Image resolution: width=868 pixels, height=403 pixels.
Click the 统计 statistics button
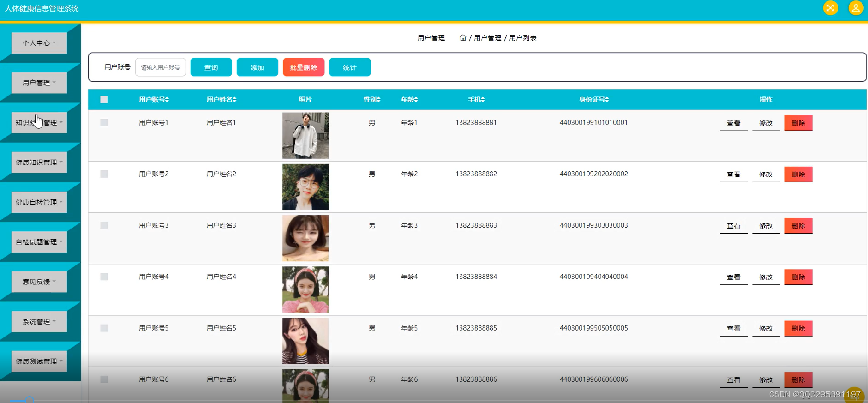350,67
